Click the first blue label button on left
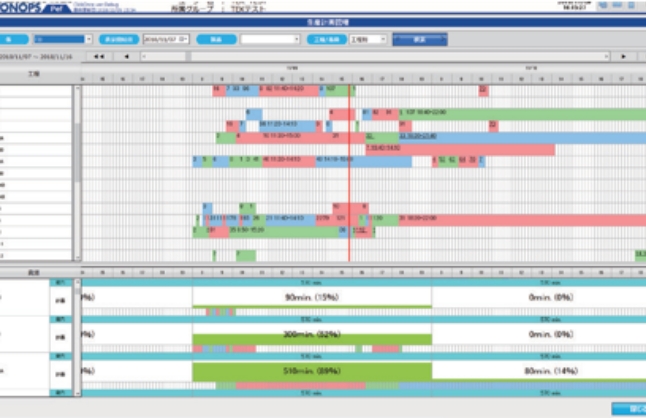This screenshot has width=646, height=418. 14,39
